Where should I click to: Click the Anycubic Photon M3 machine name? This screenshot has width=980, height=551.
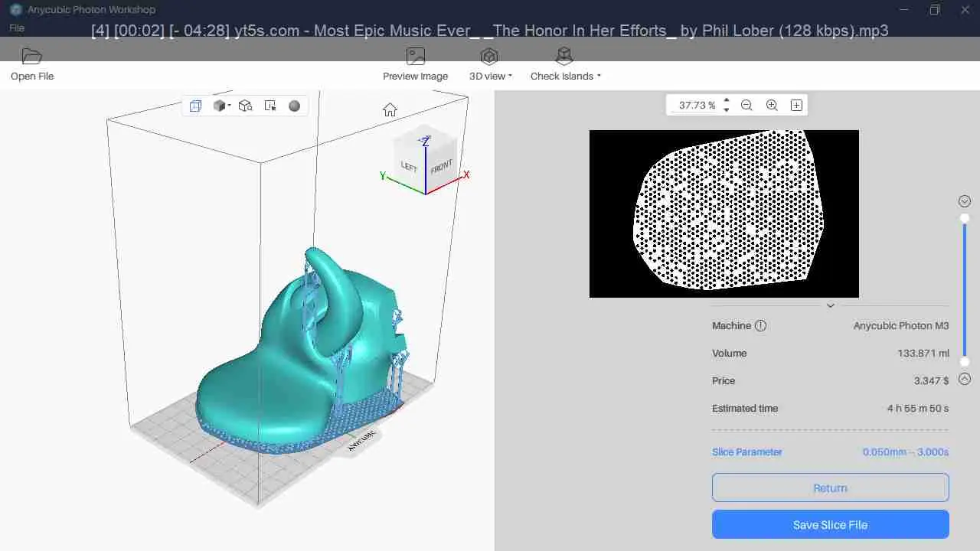pyautogui.click(x=901, y=325)
